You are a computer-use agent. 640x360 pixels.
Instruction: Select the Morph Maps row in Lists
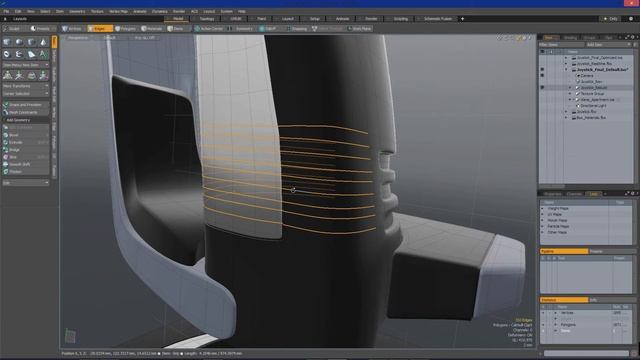pyautogui.click(x=586, y=220)
